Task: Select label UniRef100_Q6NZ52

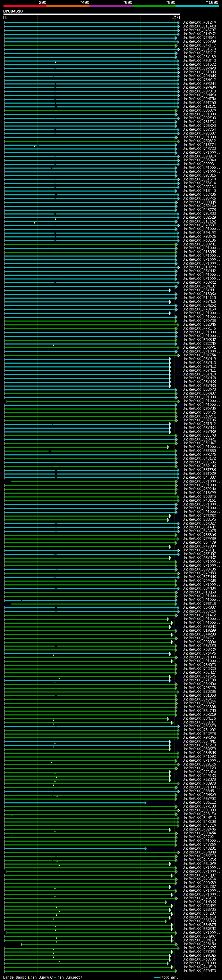Action: pyautogui.click(x=199, y=306)
